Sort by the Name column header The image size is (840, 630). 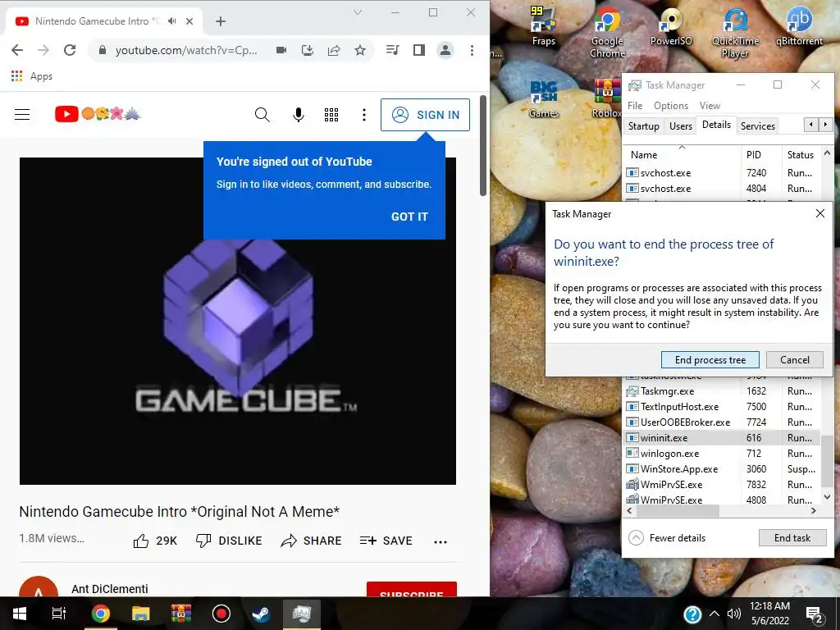click(682, 155)
